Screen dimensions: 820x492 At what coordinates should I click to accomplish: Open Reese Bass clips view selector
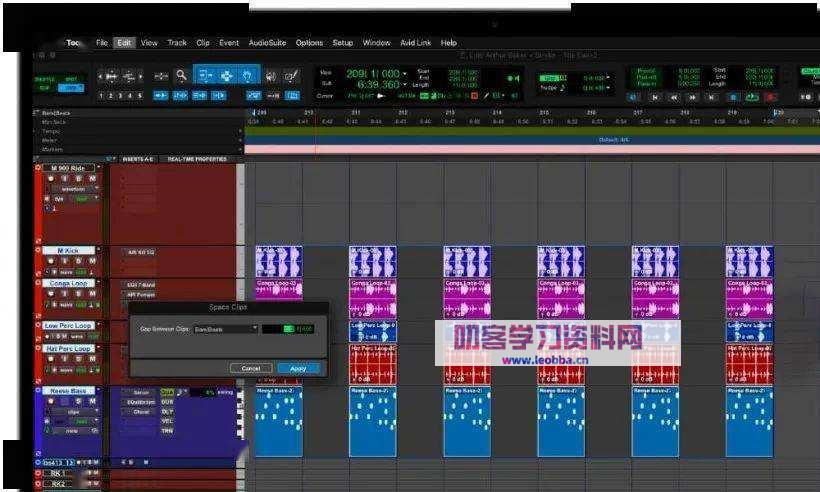[x=73, y=411]
